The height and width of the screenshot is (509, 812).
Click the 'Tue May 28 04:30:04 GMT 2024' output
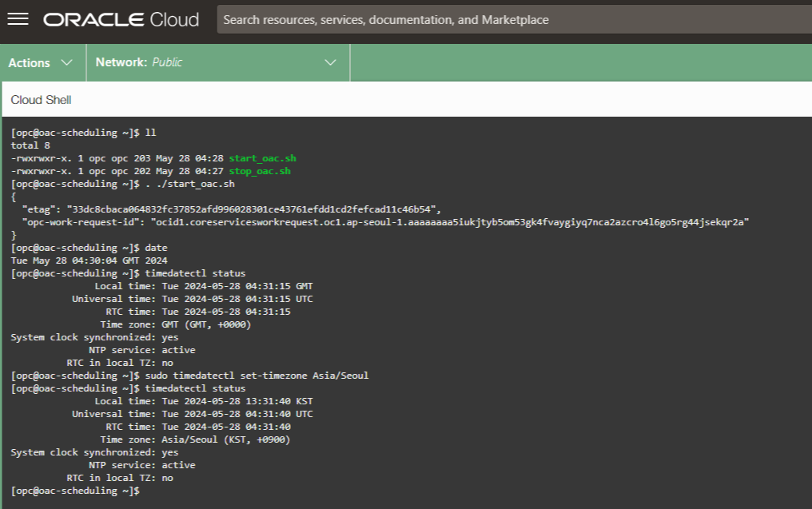(89, 260)
